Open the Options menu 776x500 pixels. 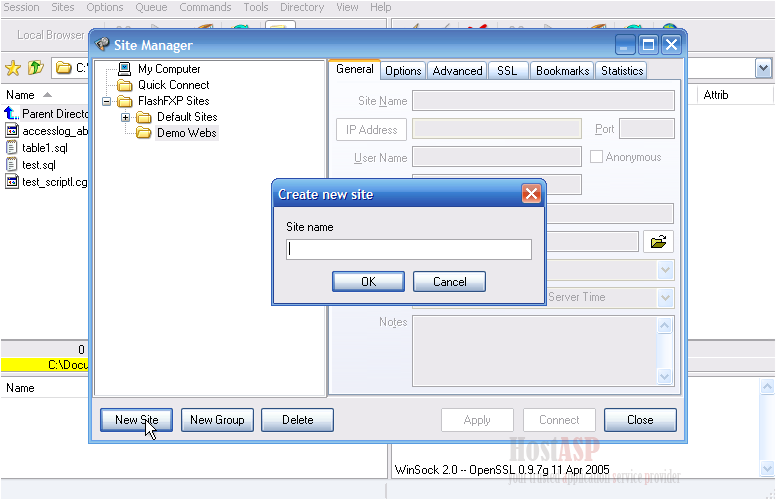click(x=105, y=7)
